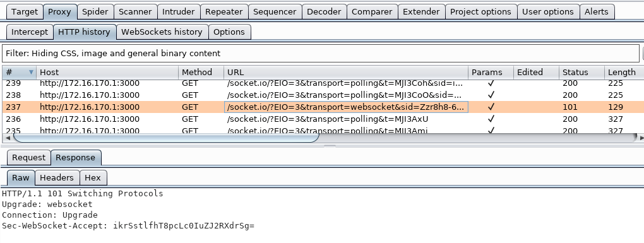Switch to WebSockets history tab
This screenshot has height=243, width=644.
tap(162, 32)
